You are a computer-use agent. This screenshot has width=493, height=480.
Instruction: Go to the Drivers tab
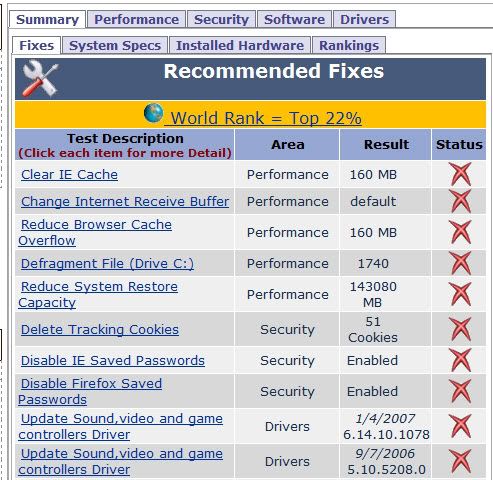[364, 19]
